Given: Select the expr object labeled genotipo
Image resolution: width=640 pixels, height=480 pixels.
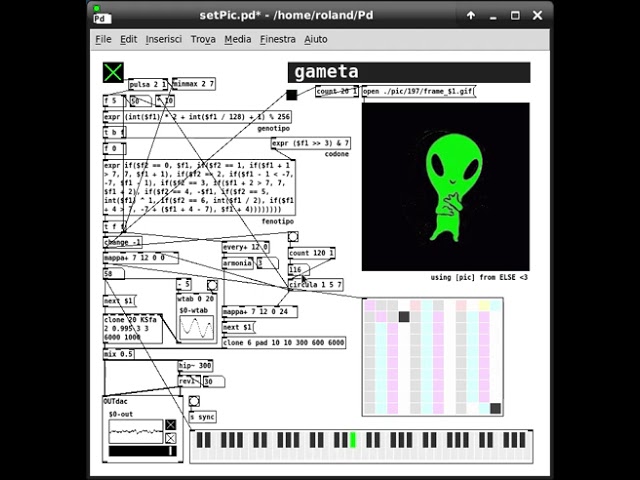Looking at the screenshot, I should click(x=197, y=117).
